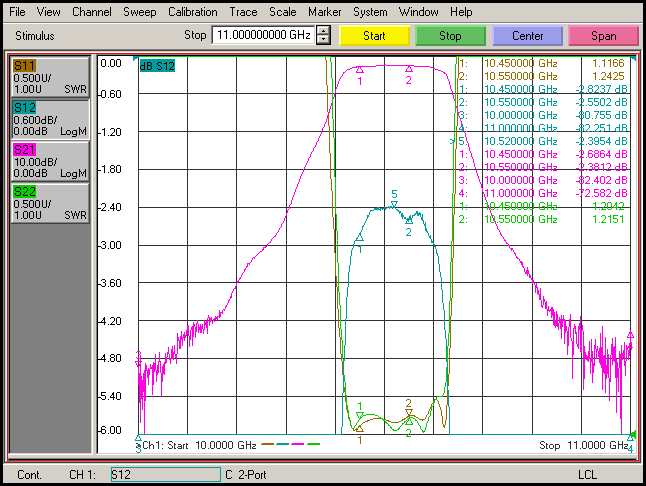646x486 pixels.
Task: Select the S12 LogM trace panel
Action: pyautogui.click(x=50, y=119)
